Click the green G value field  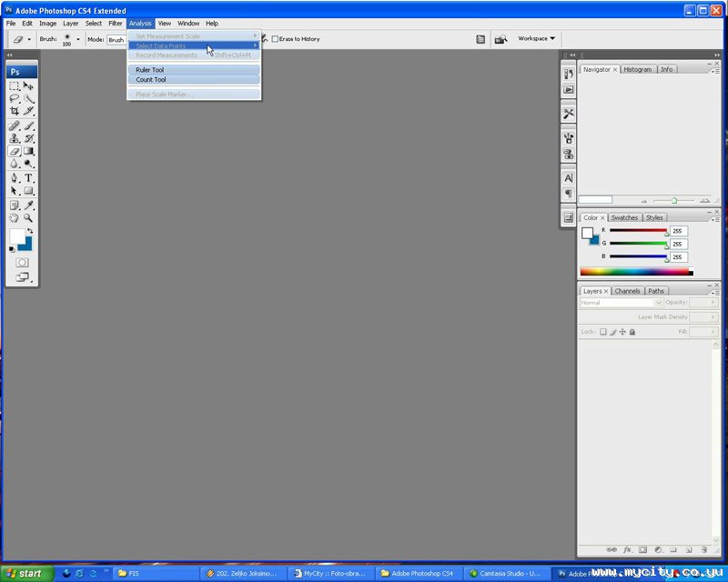678,244
